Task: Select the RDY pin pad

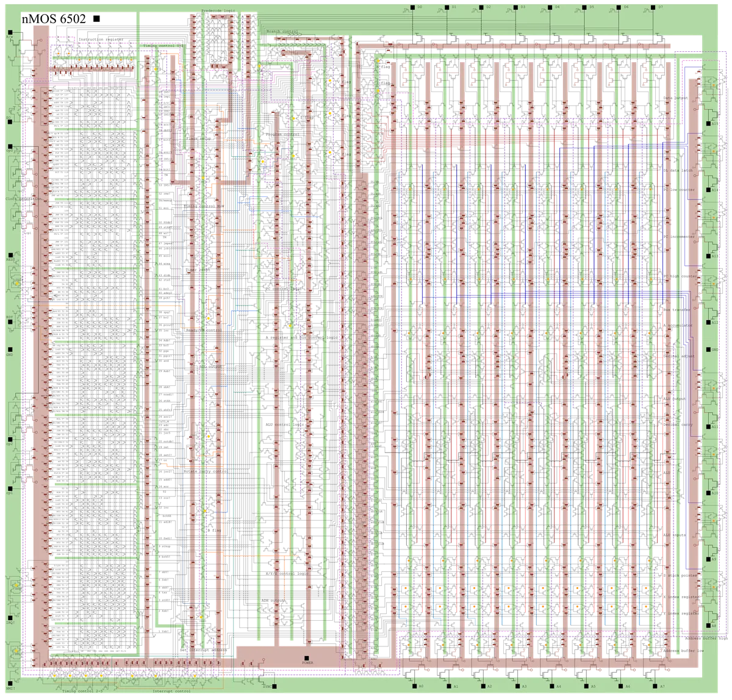Action: [9, 321]
